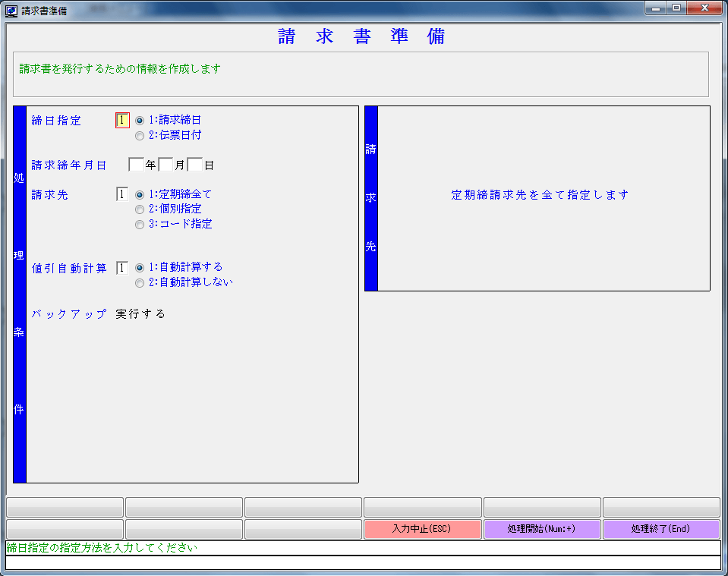Select 2:自動計算しない option
Screen dimensions: 728x576
pyautogui.click(x=139, y=282)
